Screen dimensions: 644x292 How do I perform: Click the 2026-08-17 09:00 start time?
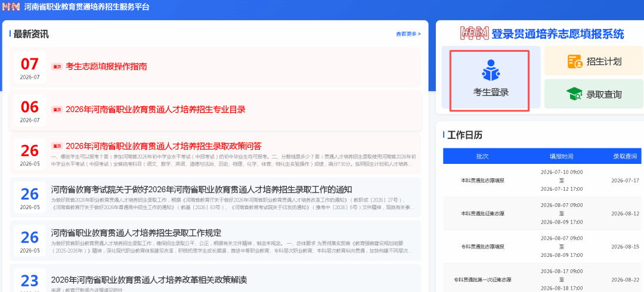pos(562,271)
